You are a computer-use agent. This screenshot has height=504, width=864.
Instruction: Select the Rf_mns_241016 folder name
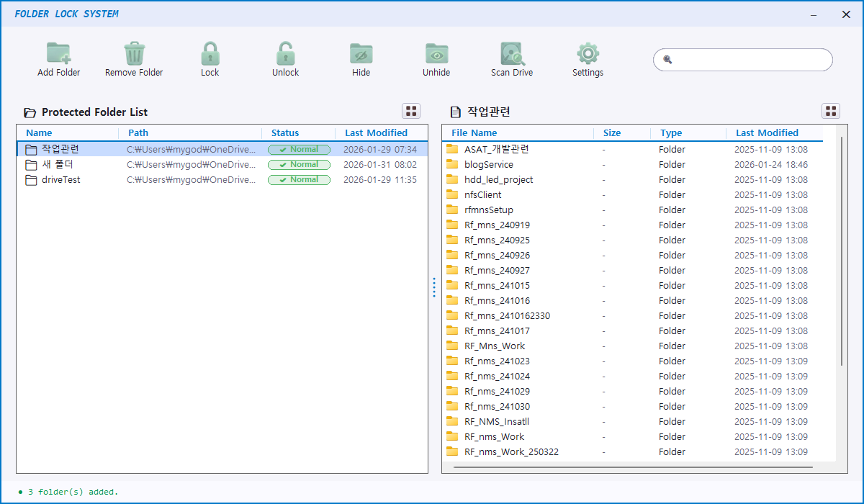click(x=497, y=300)
